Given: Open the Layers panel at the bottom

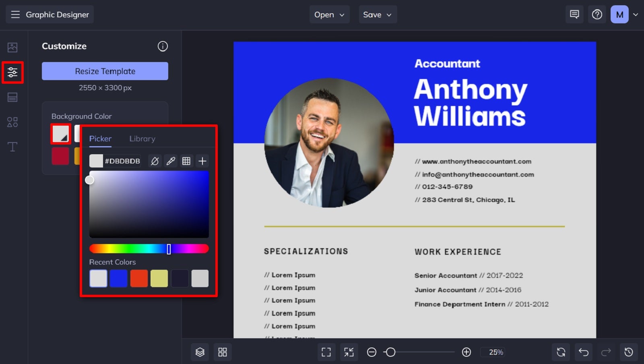Looking at the screenshot, I should (200, 352).
